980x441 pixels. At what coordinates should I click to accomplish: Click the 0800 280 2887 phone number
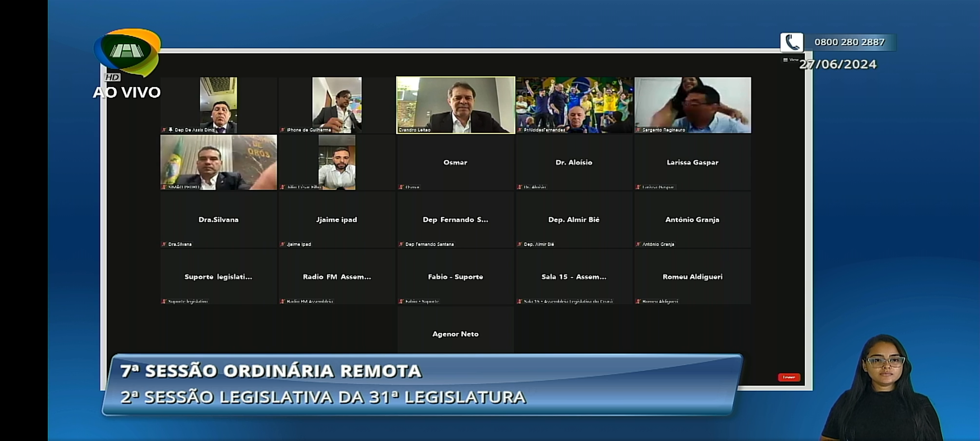pyautogui.click(x=849, y=42)
